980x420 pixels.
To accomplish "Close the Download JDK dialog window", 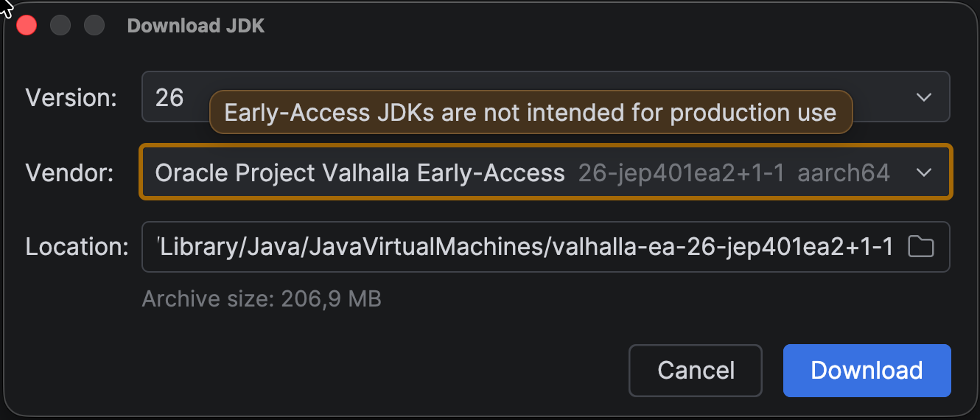I will coord(27,26).
